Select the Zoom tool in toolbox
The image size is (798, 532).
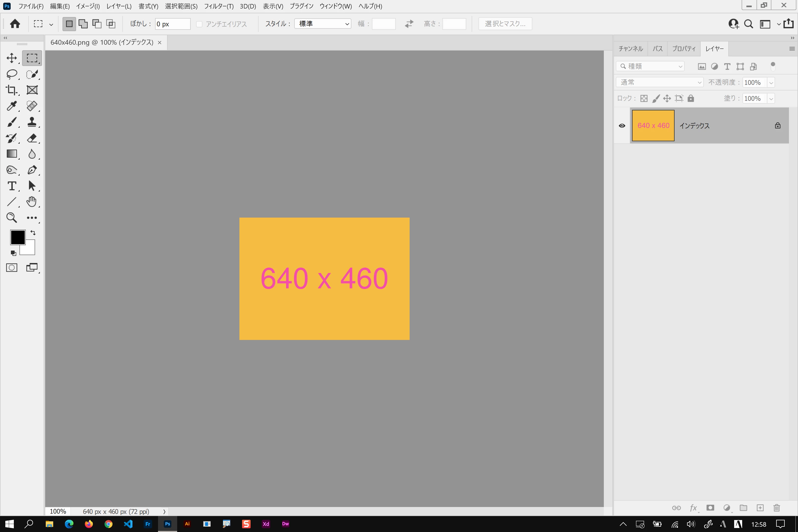click(x=12, y=218)
